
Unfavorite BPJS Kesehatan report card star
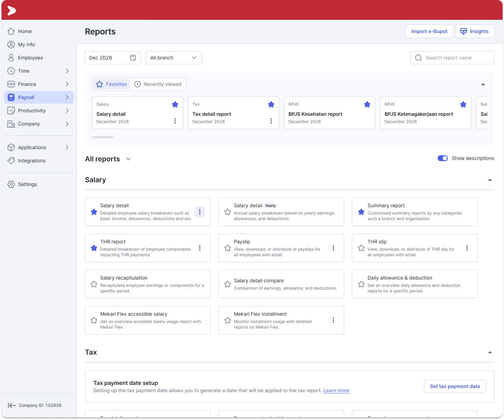pyautogui.click(x=367, y=104)
